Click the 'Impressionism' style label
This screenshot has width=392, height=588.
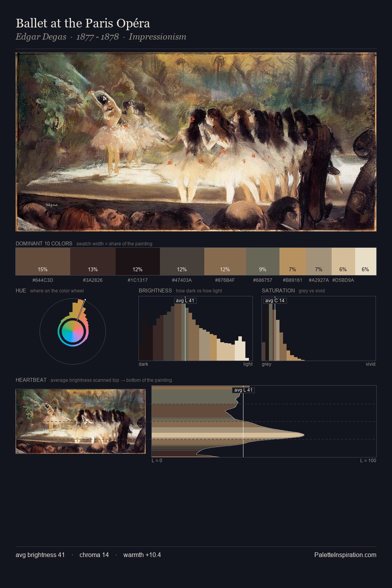pos(158,37)
